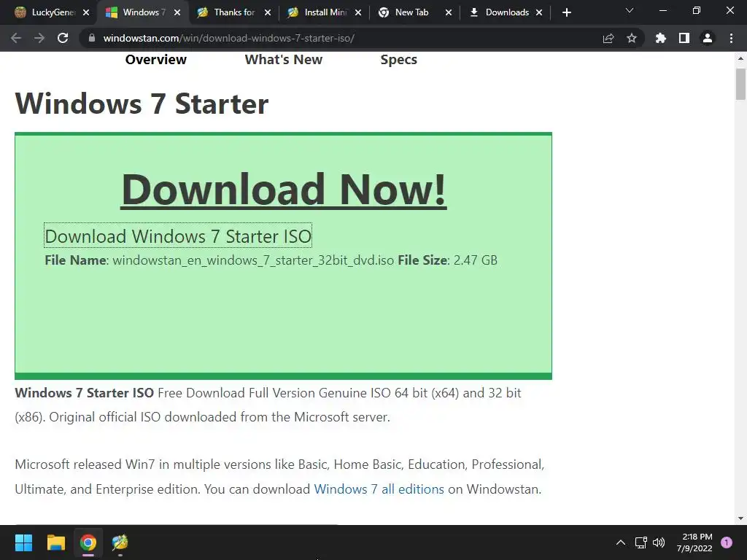Image resolution: width=747 pixels, height=560 pixels.
Task: Open File Explorer from taskbar
Action: (x=55, y=542)
